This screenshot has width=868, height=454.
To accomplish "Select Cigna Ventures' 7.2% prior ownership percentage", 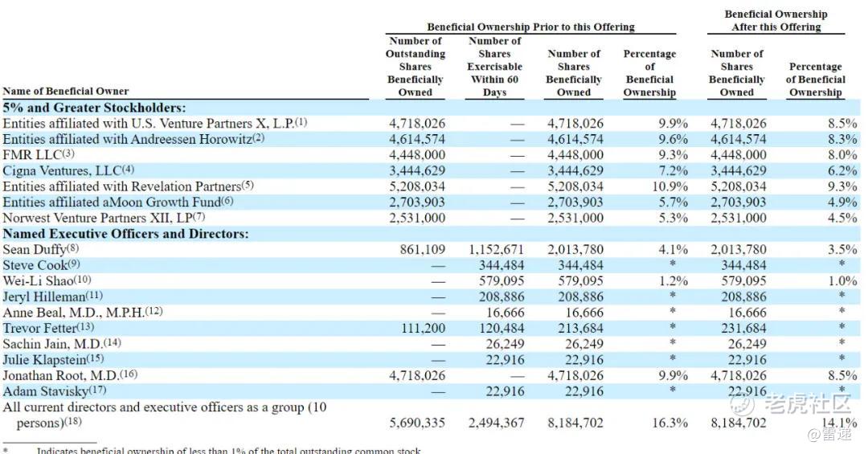I will 674,171.
